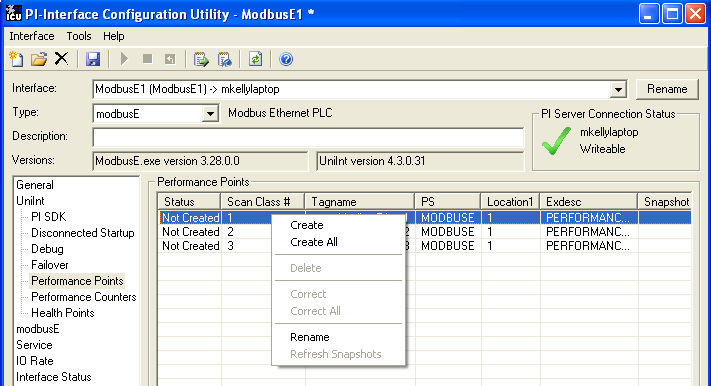Viewport: 711px width, 386px height.
Task: Select Disconnected Startup tree node
Action: (83, 233)
